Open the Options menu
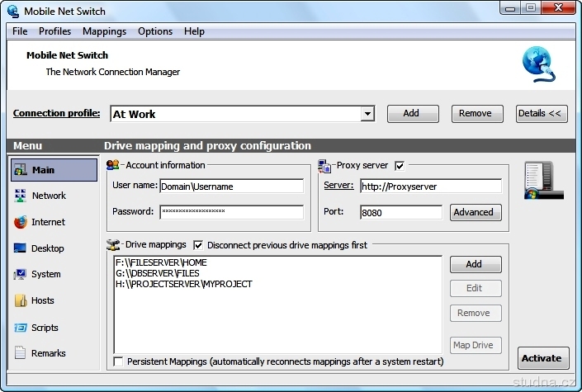This screenshot has width=582, height=392. point(155,31)
